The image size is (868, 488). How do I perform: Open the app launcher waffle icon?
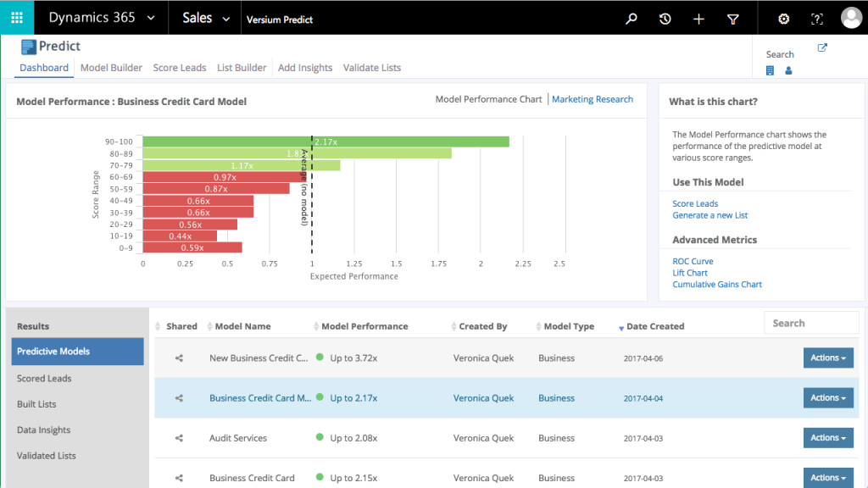coord(17,18)
